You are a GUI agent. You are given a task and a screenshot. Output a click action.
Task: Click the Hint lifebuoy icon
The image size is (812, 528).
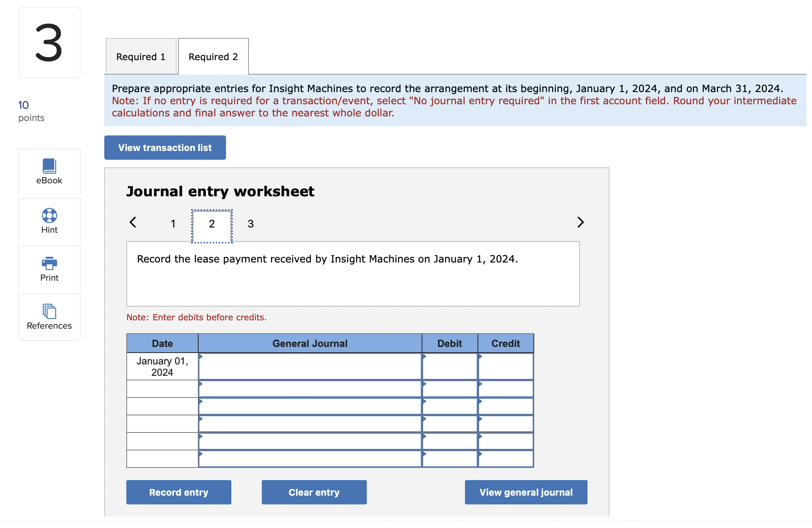tap(49, 216)
